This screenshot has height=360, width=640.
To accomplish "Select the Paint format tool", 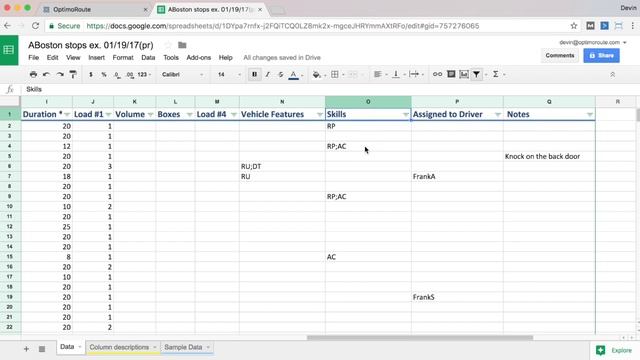I will coord(73,74).
